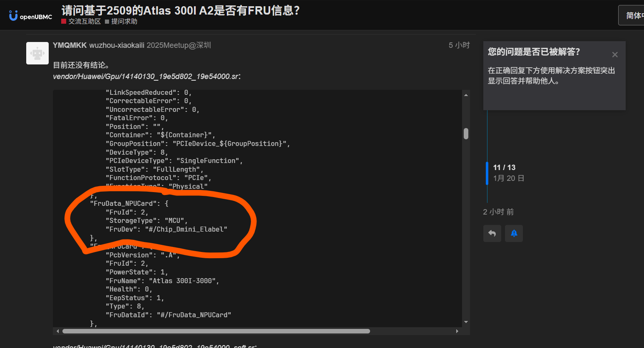Image resolution: width=644 pixels, height=348 pixels.
Task: Click the '"PowerState": 1,' code line
Action: tap(137, 272)
